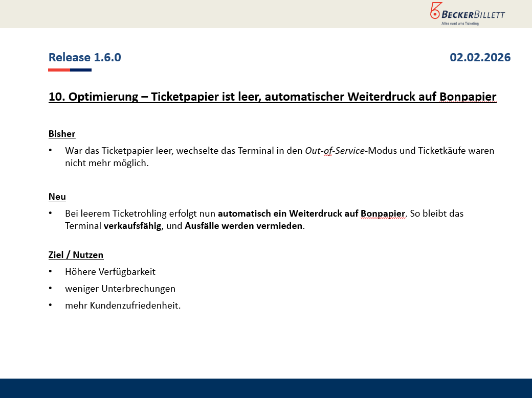Click the dark blue footer bar
This screenshot has height=398, width=532.
266,388
